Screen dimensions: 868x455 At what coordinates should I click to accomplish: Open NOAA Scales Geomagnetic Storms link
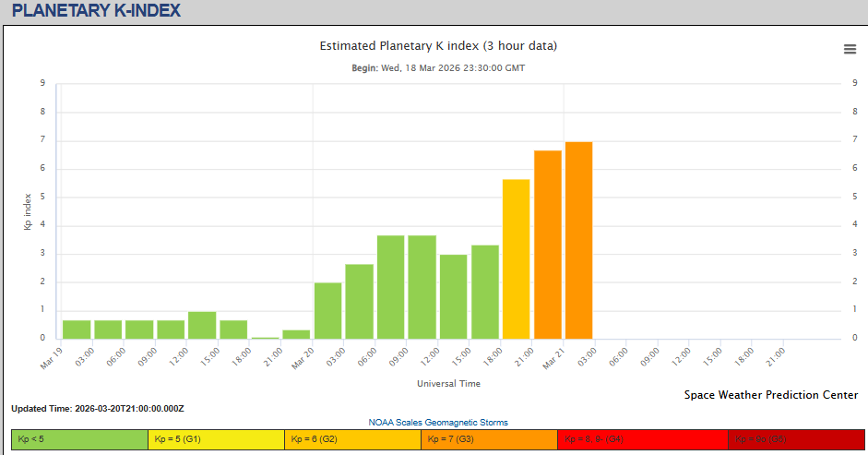438,423
